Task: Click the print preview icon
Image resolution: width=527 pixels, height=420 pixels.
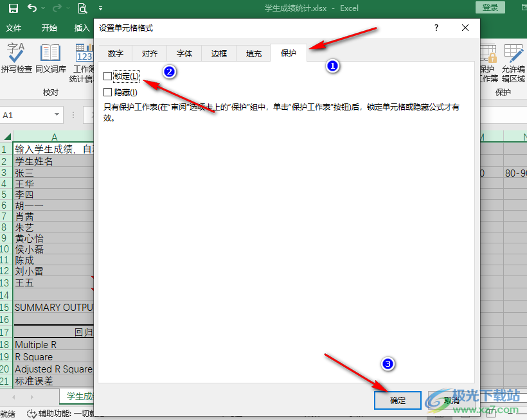Action: 82,8
